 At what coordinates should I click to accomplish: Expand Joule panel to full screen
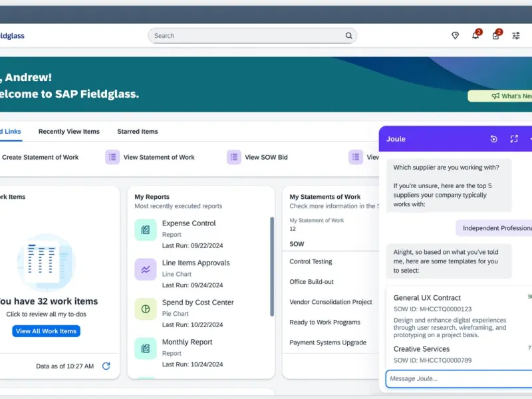(x=514, y=139)
